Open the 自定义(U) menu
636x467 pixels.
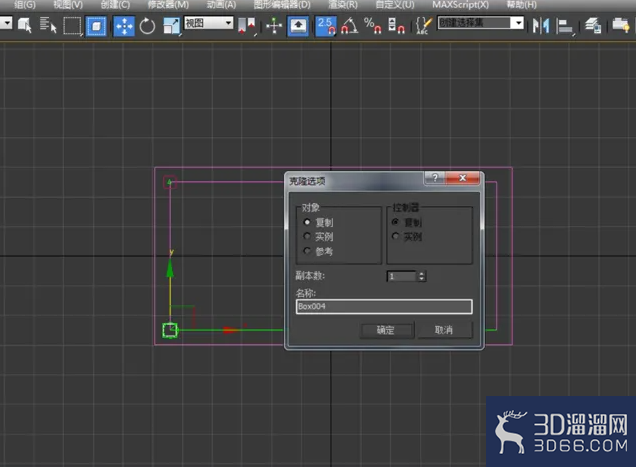[395, 5]
